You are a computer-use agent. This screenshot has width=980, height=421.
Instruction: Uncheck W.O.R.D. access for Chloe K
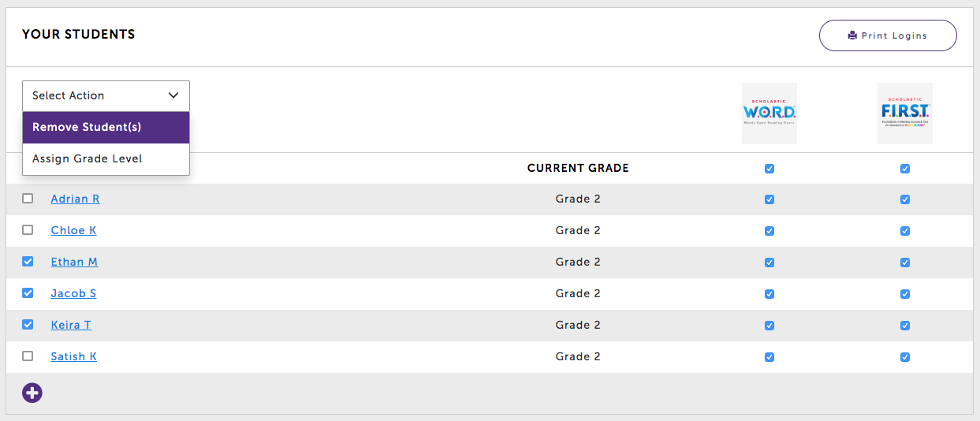(769, 231)
